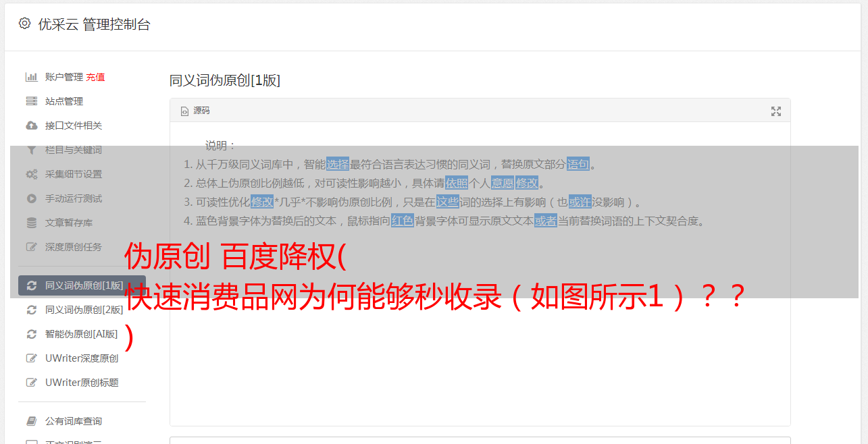Click highlighted word 红色 in instructions
868x444 pixels.
[403, 221]
